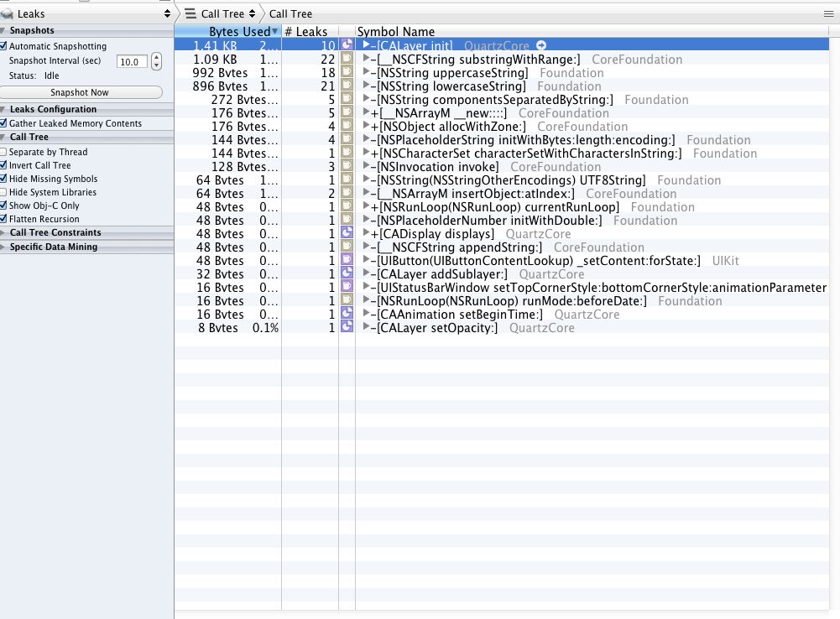840x619 pixels.
Task: Select -[__NSCFString appendString:] row
Action: [x=502, y=247]
